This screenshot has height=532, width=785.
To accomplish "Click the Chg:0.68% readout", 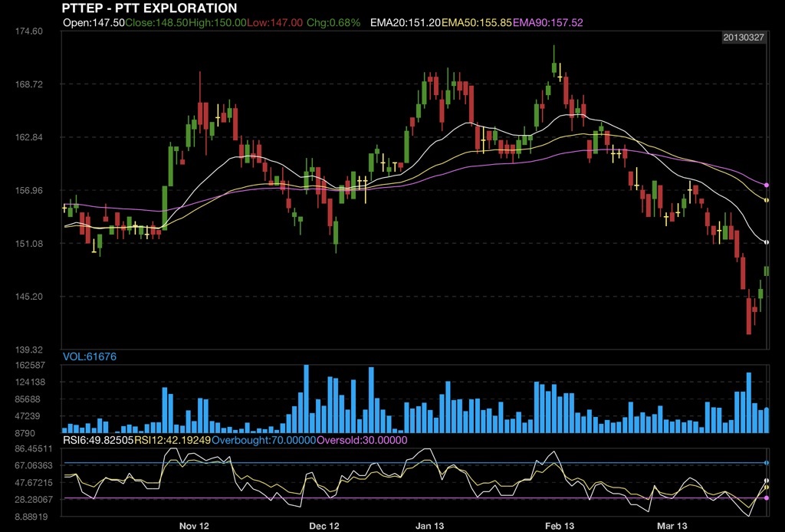I will coord(333,22).
